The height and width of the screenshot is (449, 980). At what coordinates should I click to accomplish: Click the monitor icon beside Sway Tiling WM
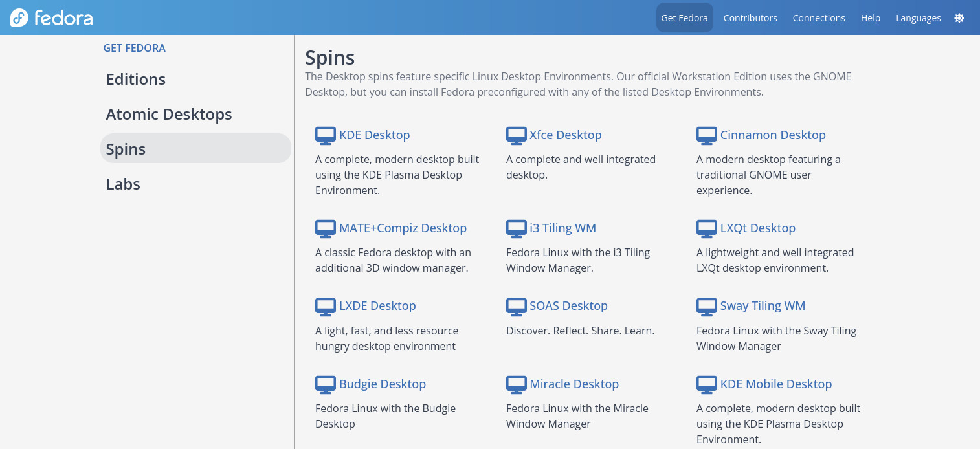click(706, 306)
